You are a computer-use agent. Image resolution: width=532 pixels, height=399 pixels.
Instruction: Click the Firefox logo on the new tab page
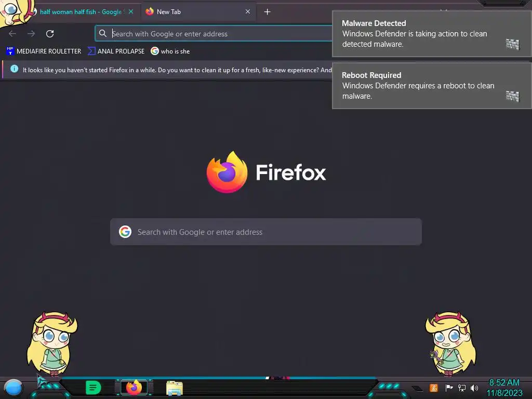227,172
